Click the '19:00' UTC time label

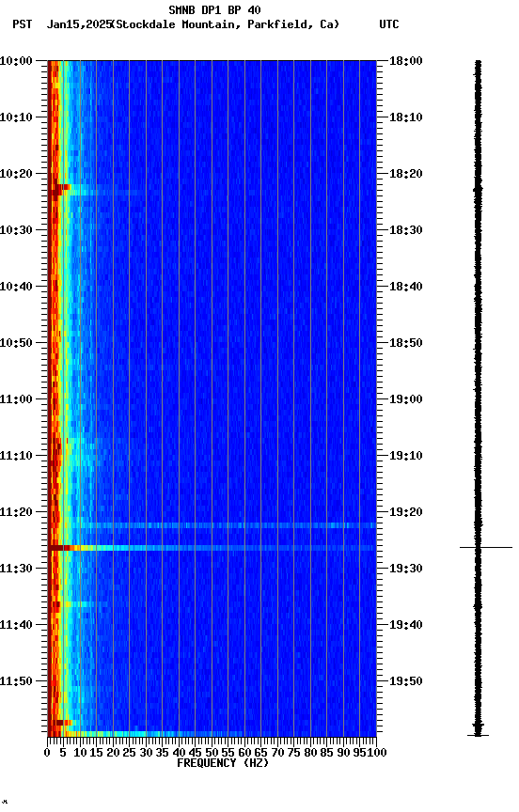(x=406, y=399)
